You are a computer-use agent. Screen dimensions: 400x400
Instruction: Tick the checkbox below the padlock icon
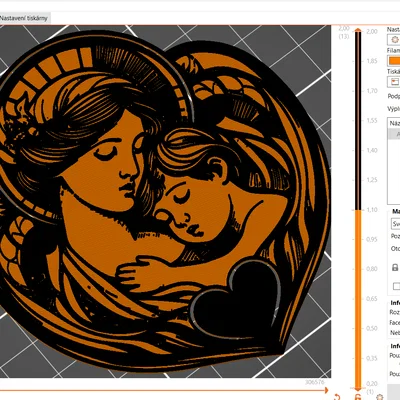[x=396, y=286]
